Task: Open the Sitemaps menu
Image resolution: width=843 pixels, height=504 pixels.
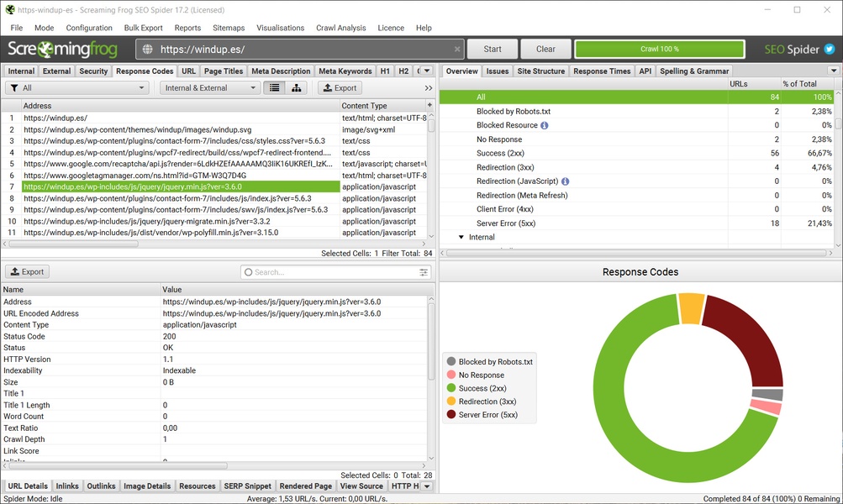Action: pos(229,28)
